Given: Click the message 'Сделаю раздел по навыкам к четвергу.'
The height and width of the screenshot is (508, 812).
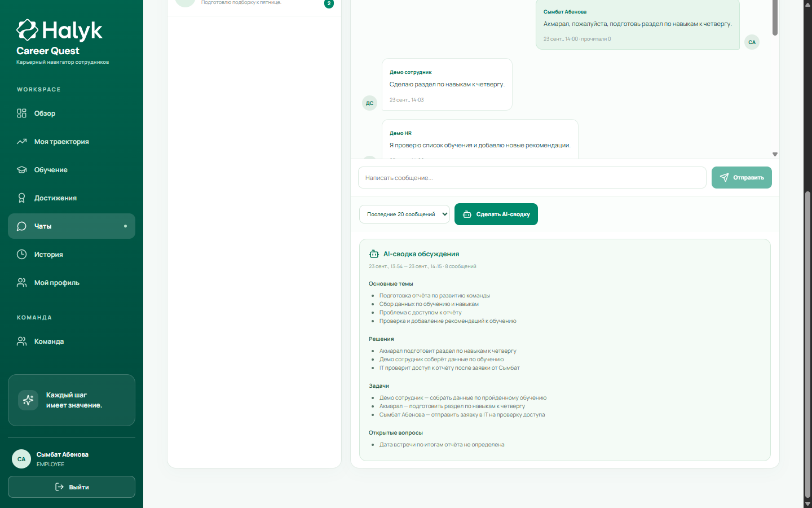Looking at the screenshot, I should [x=447, y=85].
